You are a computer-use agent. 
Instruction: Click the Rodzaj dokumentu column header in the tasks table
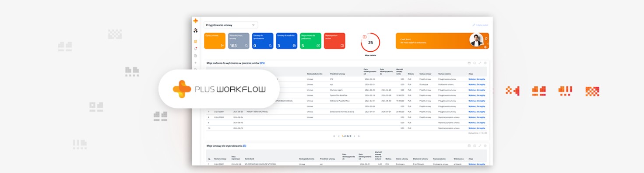[314, 74]
